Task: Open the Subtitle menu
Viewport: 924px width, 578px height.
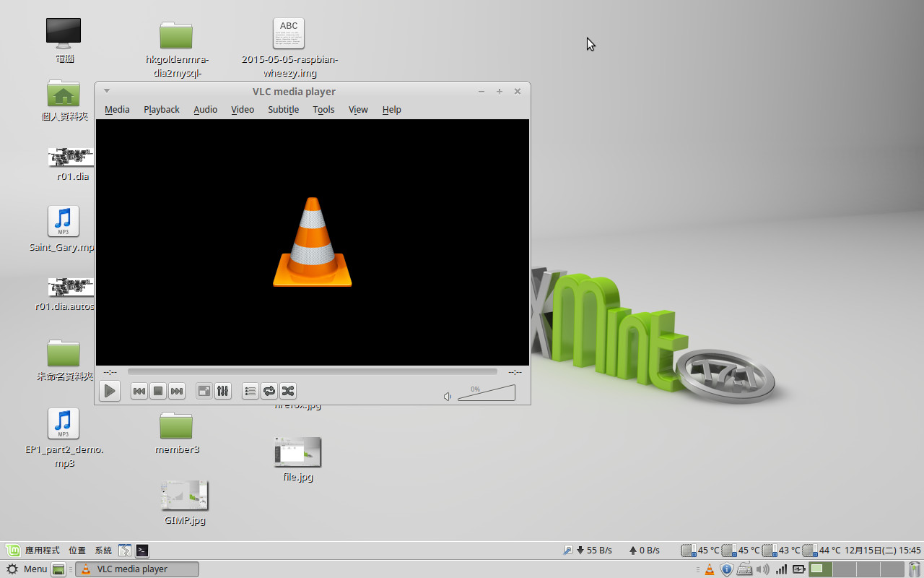Action: pos(283,110)
